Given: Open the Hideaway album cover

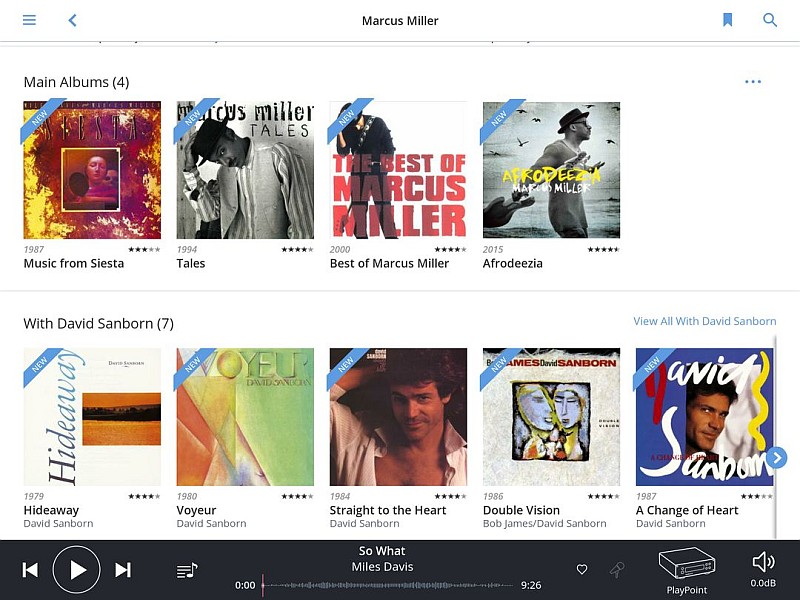Looking at the screenshot, I should [92, 417].
